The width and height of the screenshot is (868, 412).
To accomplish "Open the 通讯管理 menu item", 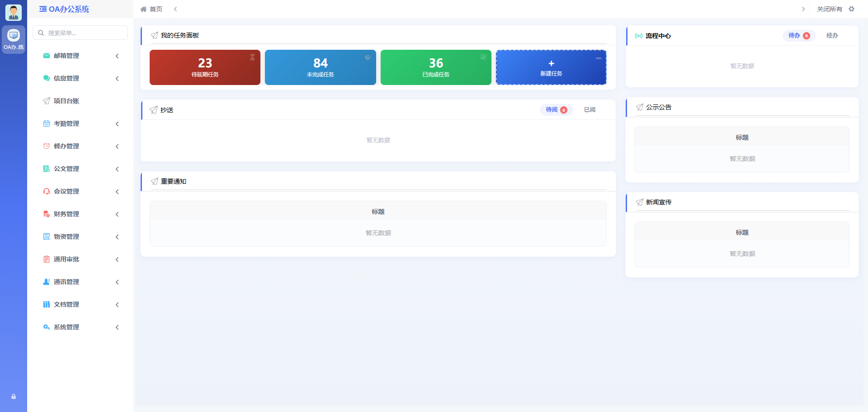I will [80, 282].
